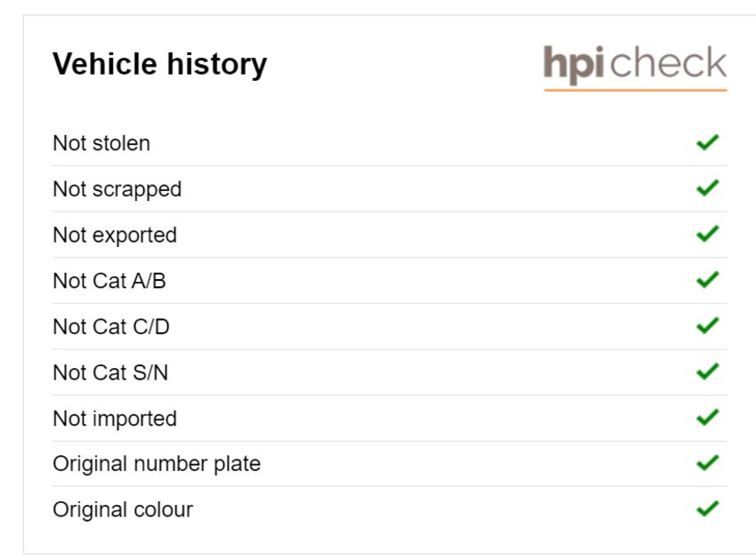Click the checkmark next to Not scrapped

point(707,188)
